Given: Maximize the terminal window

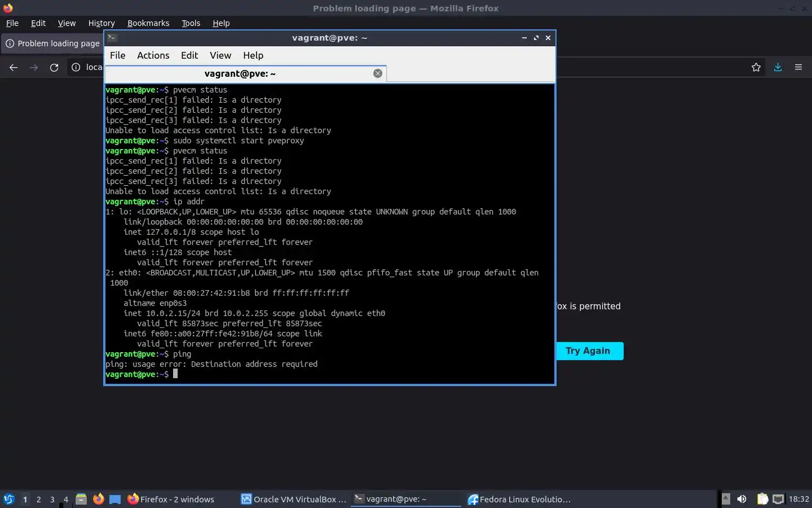Looking at the screenshot, I should tap(536, 38).
